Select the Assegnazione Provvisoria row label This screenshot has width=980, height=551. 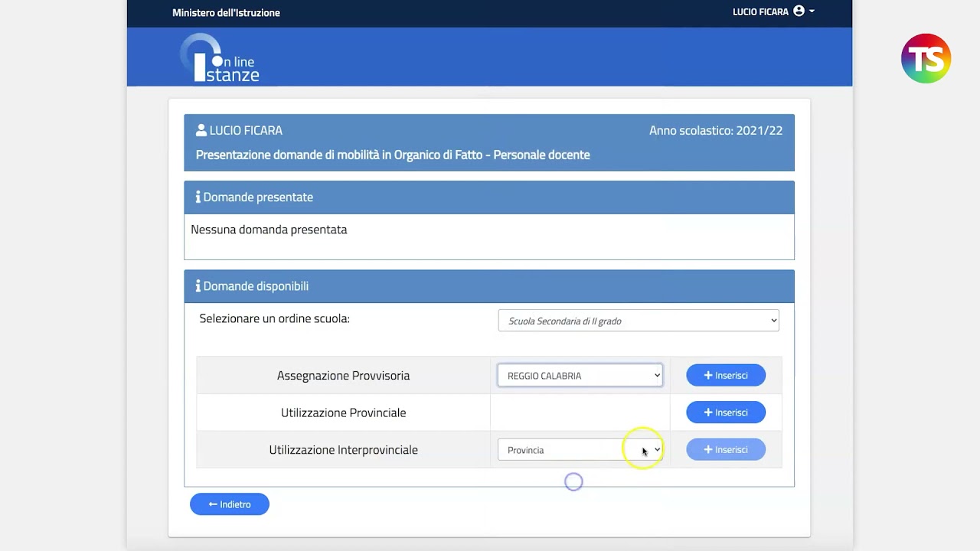tap(343, 376)
